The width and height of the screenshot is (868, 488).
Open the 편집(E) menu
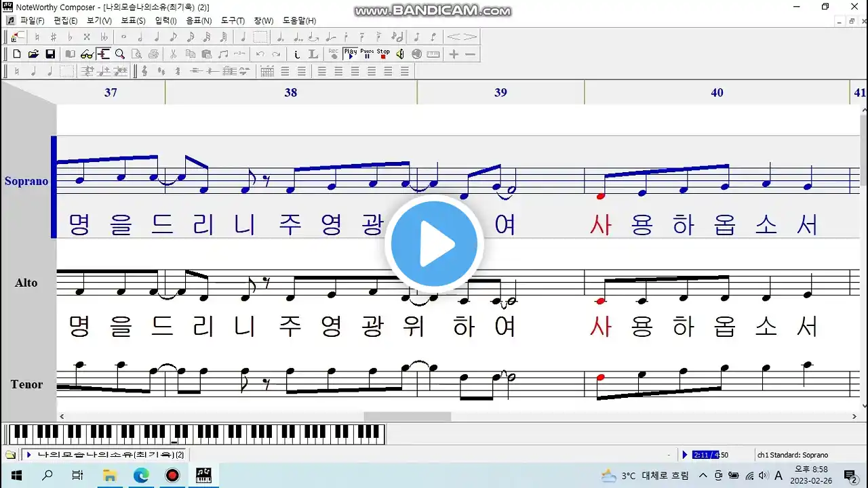pyautogui.click(x=65, y=20)
